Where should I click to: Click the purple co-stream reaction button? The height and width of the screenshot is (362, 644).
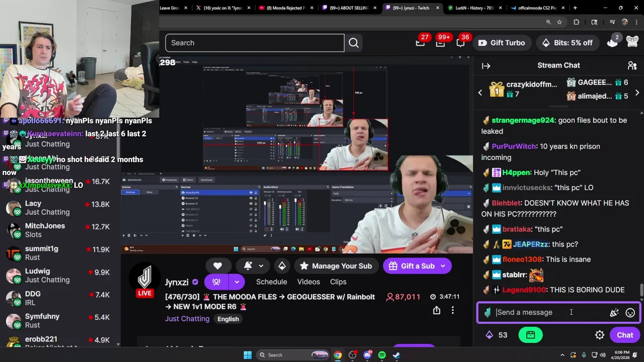point(216,282)
